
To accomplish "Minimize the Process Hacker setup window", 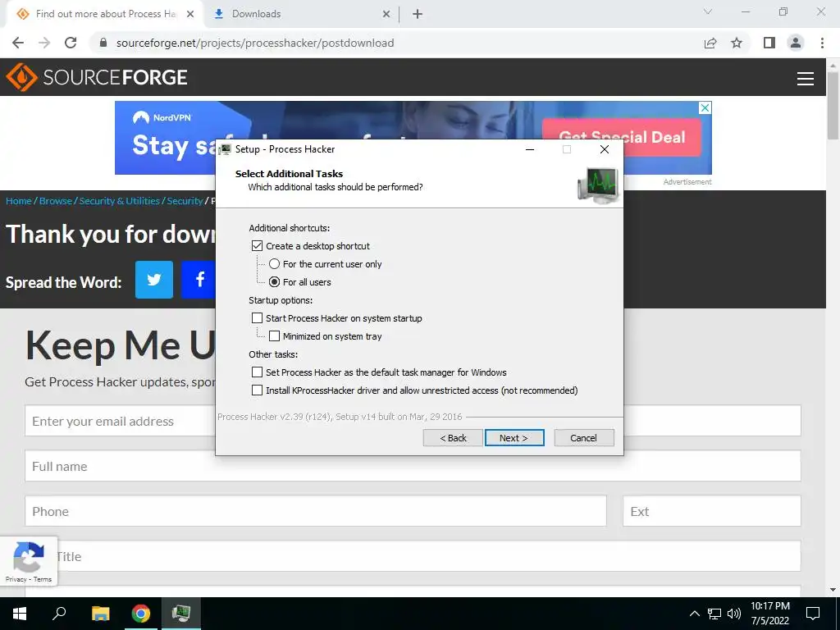I will [x=530, y=149].
